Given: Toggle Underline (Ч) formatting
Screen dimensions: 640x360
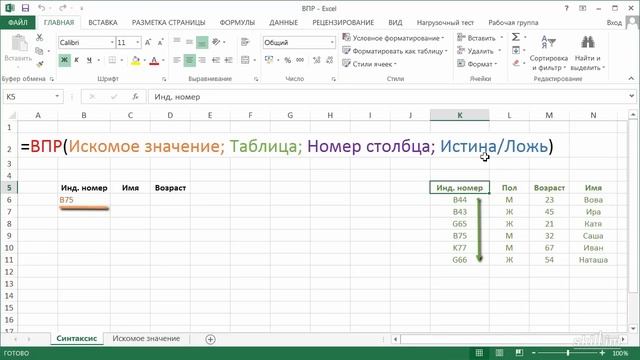Looking at the screenshot, I should [x=89, y=60].
